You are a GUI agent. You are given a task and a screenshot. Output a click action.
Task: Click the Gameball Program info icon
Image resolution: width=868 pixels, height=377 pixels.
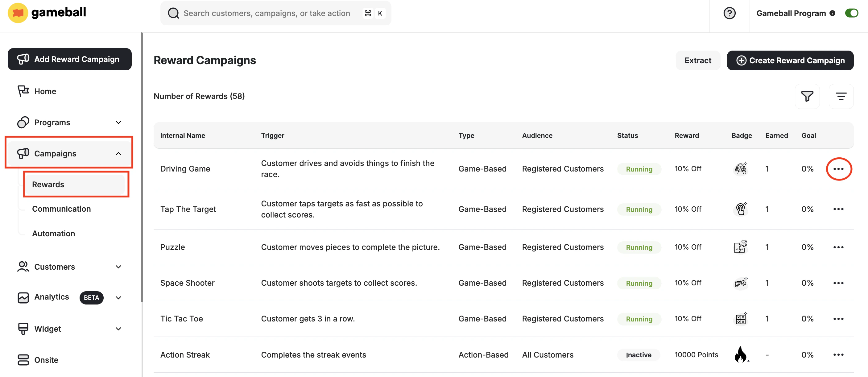coord(832,13)
